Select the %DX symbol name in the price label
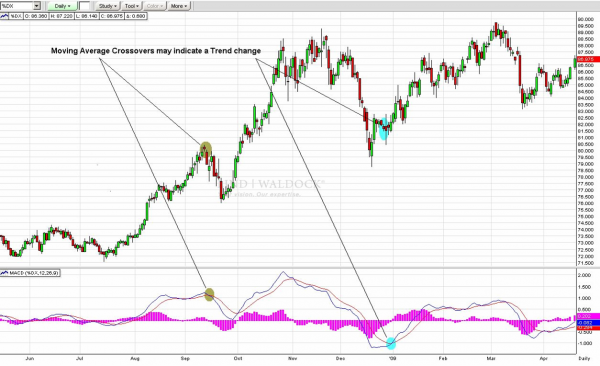 pos(16,16)
